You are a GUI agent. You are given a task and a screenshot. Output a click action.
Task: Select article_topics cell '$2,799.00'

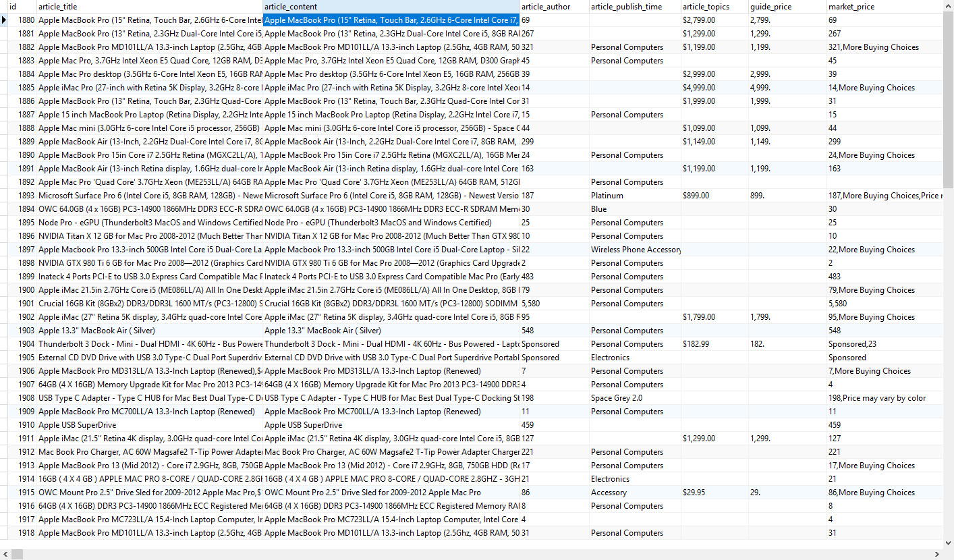[x=714, y=20]
